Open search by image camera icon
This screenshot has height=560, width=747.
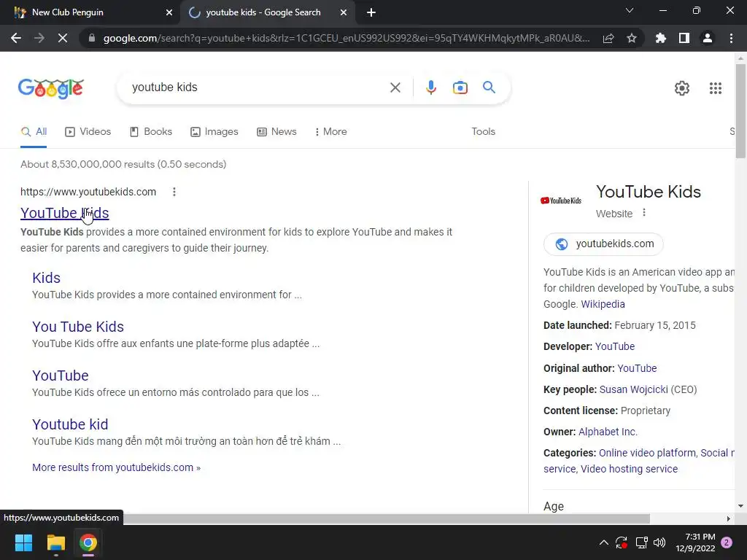point(460,87)
